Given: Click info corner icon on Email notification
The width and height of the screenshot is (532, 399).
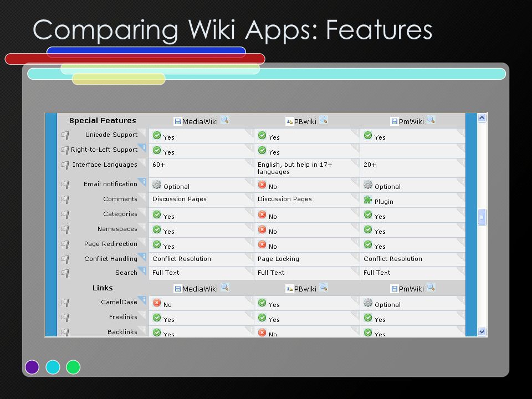Looking at the screenshot, I should (143, 181).
